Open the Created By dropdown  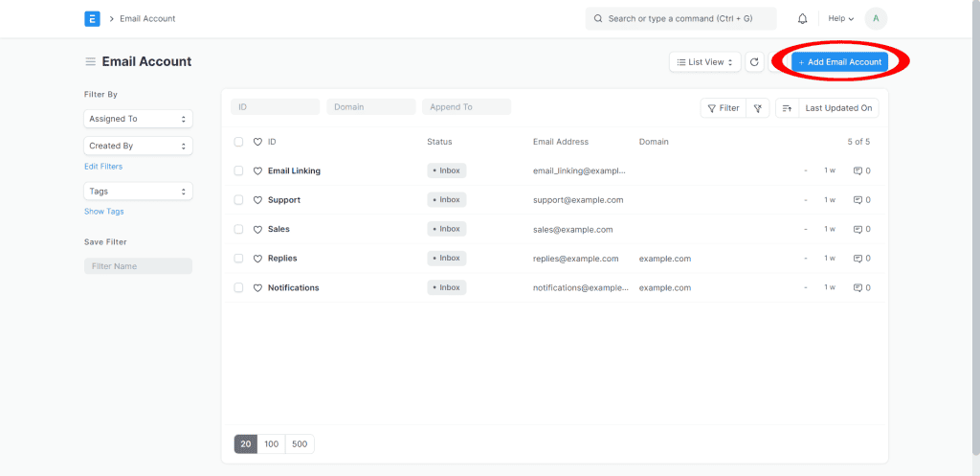click(x=138, y=146)
